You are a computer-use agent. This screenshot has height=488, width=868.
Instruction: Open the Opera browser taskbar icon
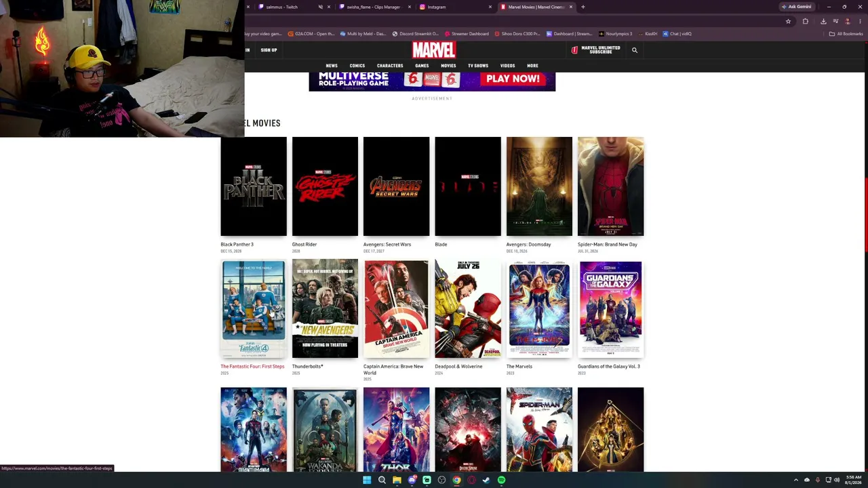point(471,480)
